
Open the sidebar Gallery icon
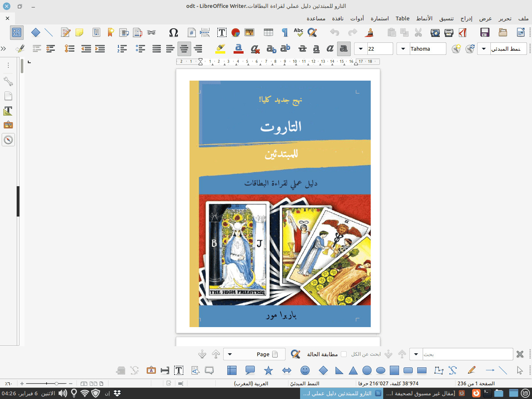tap(8, 125)
